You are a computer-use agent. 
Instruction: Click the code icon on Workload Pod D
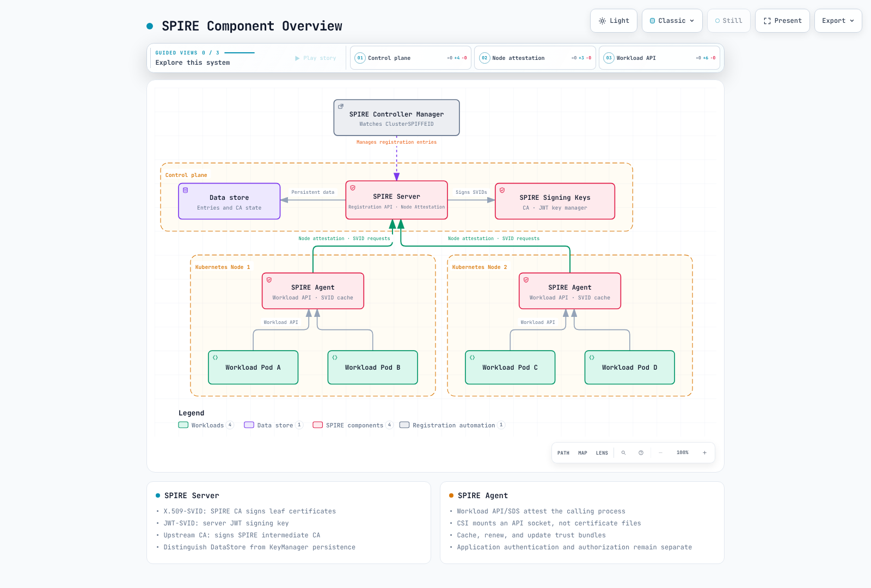(x=592, y=358)
